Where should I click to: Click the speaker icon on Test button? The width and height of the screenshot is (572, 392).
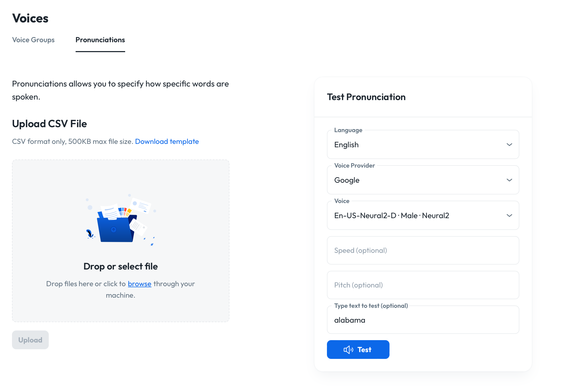(x=348, y=350)
